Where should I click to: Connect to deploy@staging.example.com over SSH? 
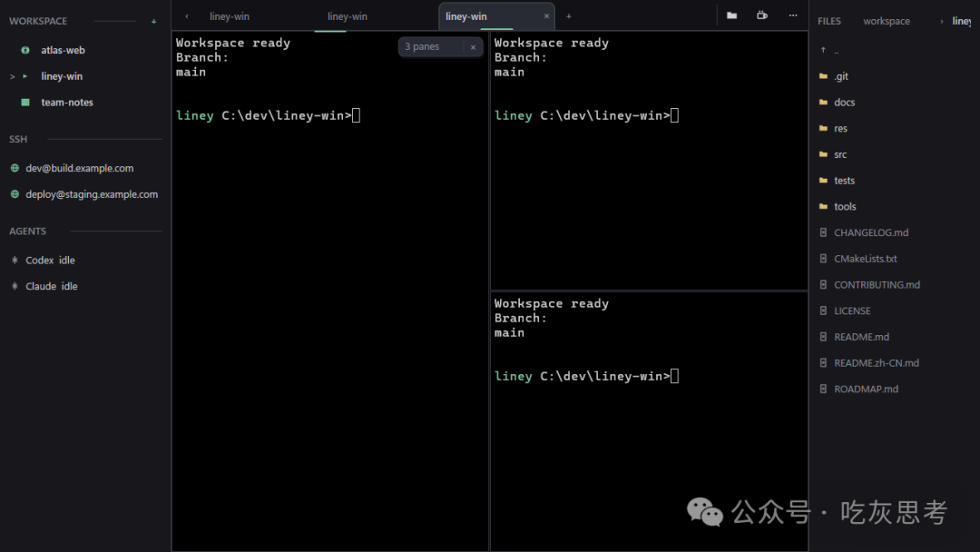tap(92, 194)
